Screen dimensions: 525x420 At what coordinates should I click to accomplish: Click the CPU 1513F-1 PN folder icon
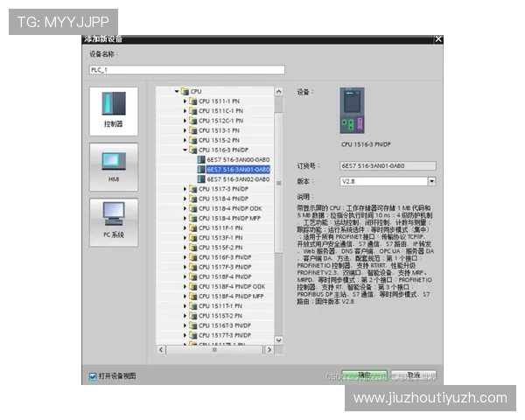(x=192, y=237)
